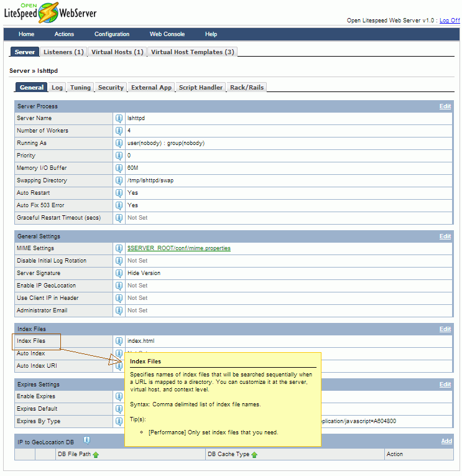
Task: Click the user(nobody) : group(nobody) value
Action: pos(166,143)
